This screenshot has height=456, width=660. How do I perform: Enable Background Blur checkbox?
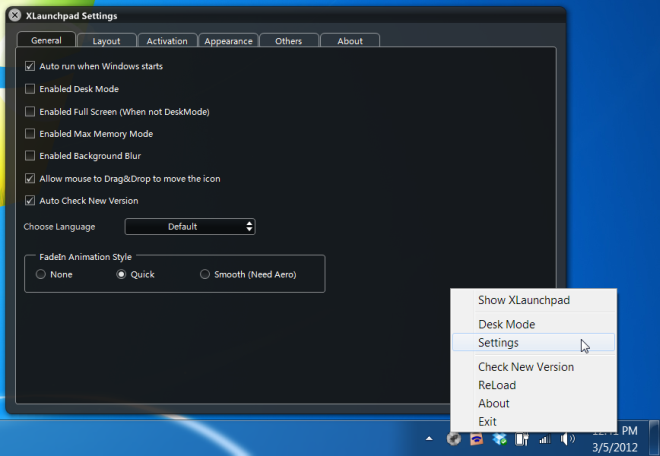[x=30, y=156]
